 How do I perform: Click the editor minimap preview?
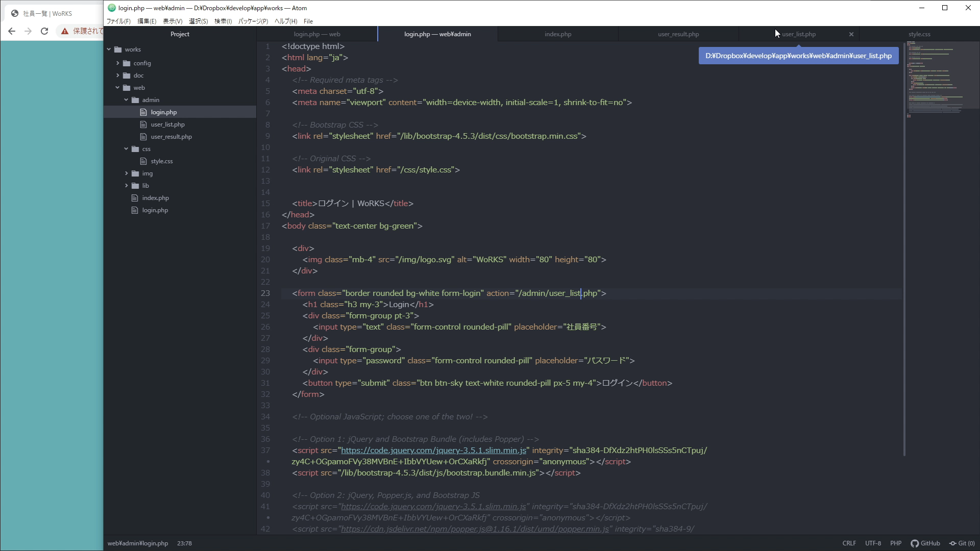[942, 80]
